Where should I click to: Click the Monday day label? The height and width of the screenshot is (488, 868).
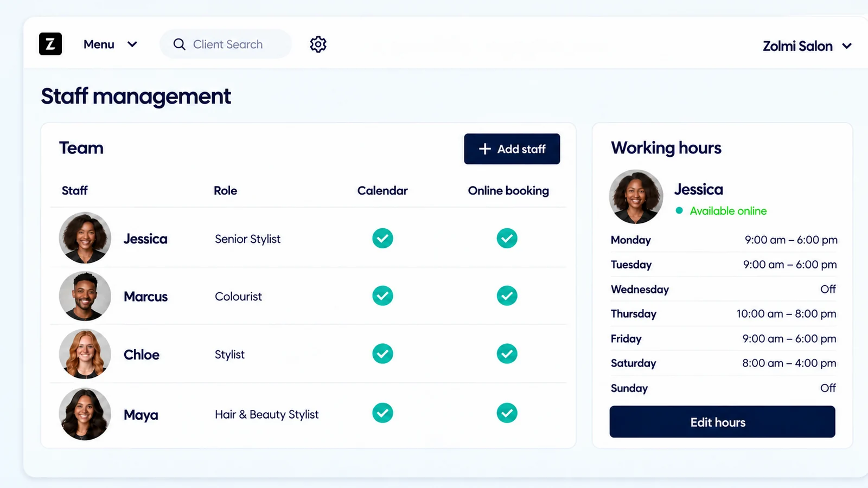pos(630,240)
